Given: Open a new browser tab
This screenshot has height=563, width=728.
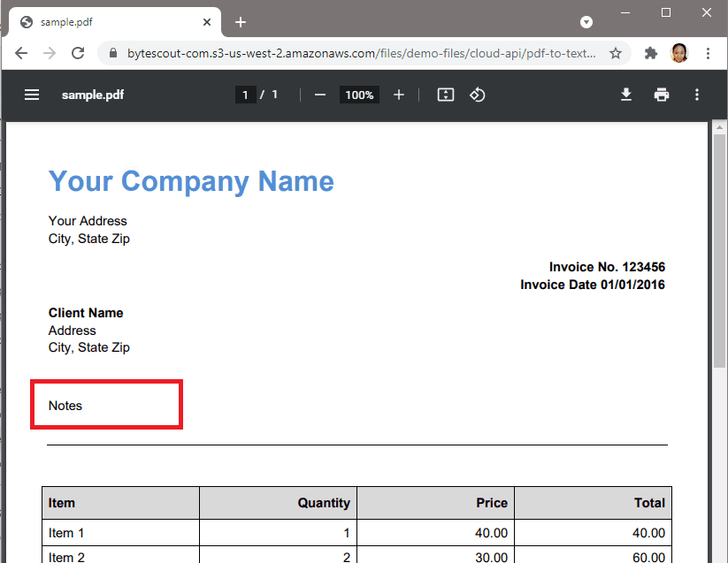Looking at the screenshot, I should point(240,22).
